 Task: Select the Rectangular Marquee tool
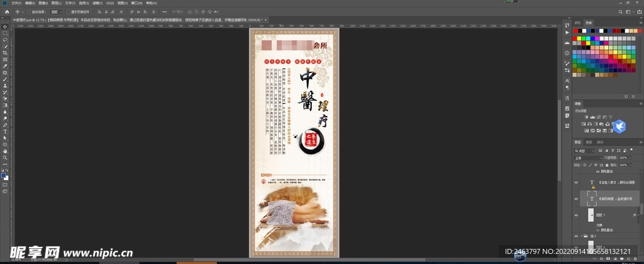5,33
